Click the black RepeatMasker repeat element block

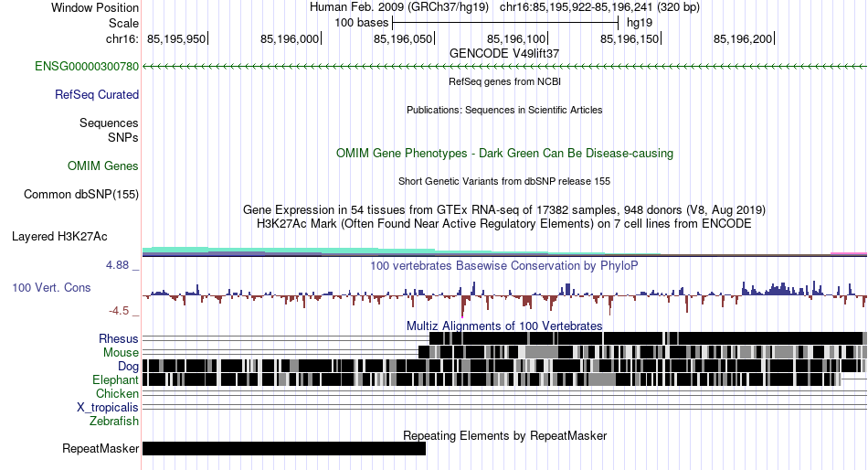[x=284, y=448]
